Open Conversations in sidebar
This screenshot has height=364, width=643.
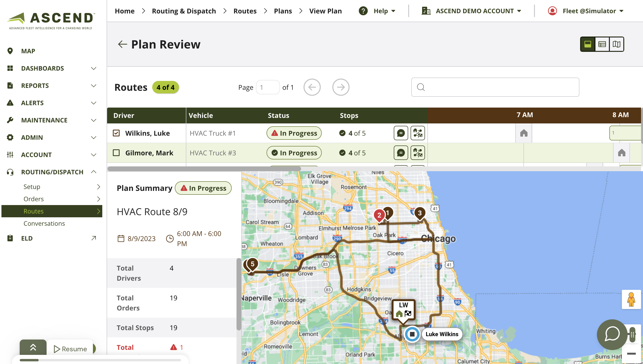click(44, 224)
